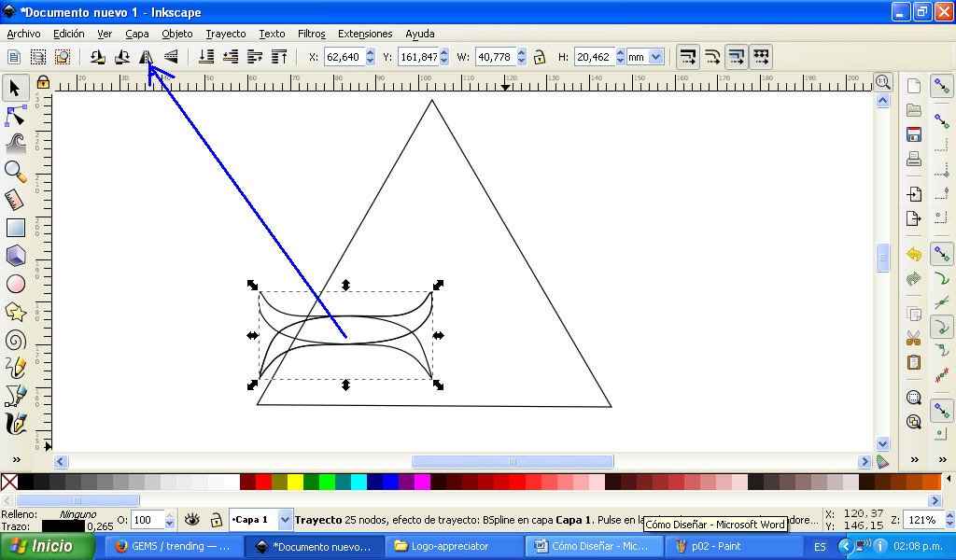
Task: Select the Node editing tool
Action: (15, 116)
